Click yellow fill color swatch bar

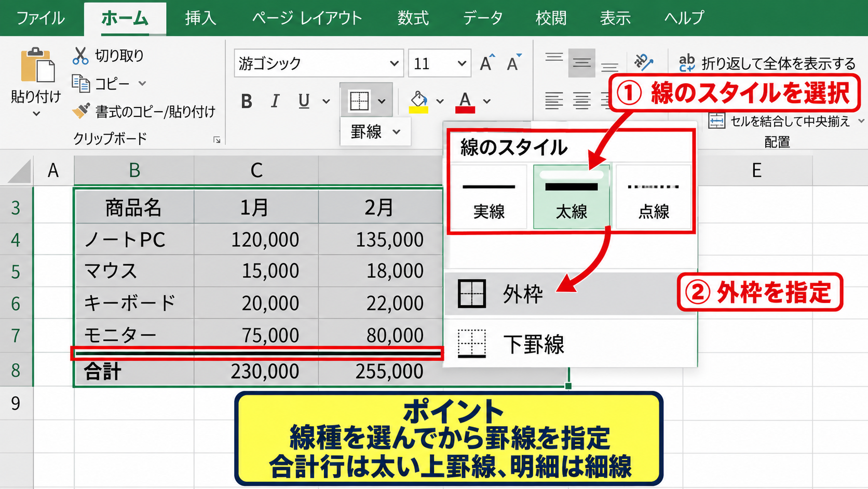pos(418,110)
